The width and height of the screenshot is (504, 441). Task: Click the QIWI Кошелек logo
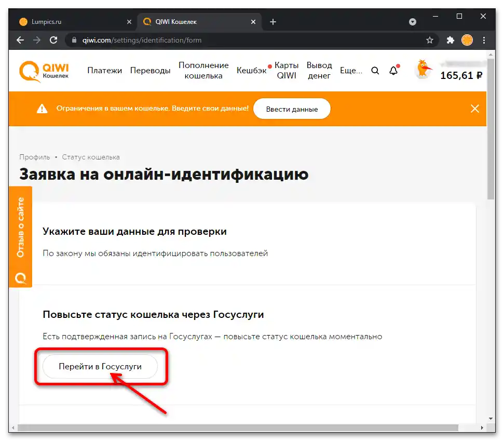click(44, 71)
